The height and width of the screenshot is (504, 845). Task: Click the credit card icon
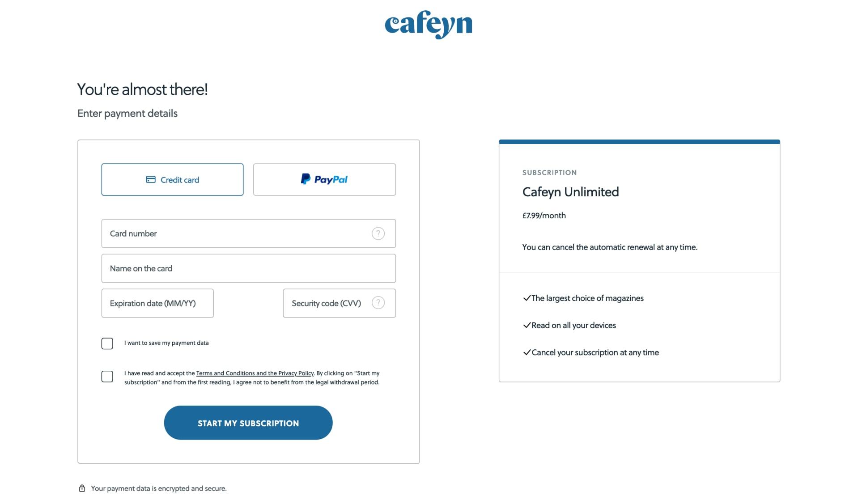(x=151, y=179)
